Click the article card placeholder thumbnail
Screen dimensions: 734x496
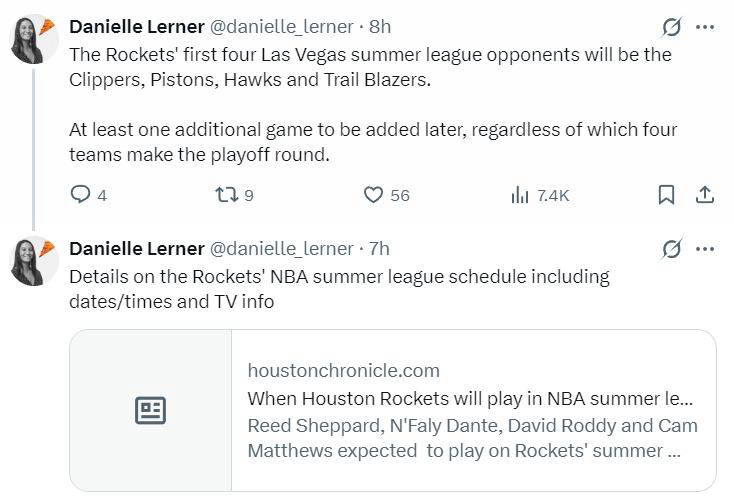coord(150,410)
